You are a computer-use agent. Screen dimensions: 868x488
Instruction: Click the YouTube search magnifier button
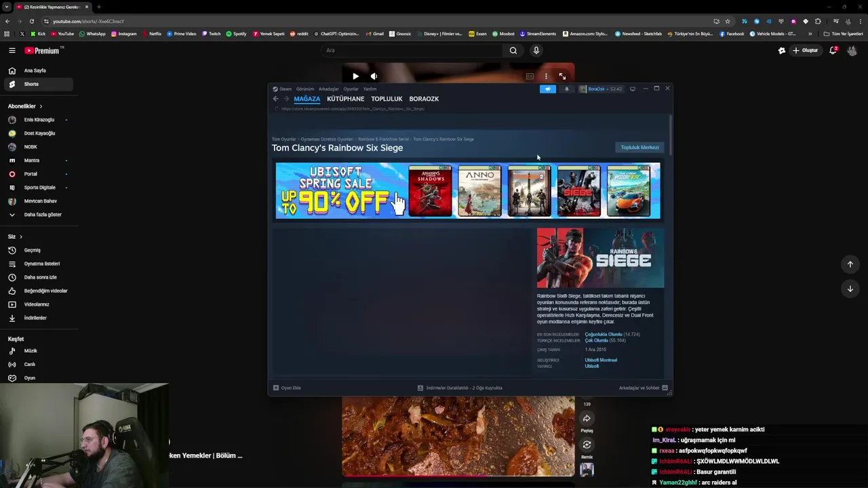[x=513, y=50]
